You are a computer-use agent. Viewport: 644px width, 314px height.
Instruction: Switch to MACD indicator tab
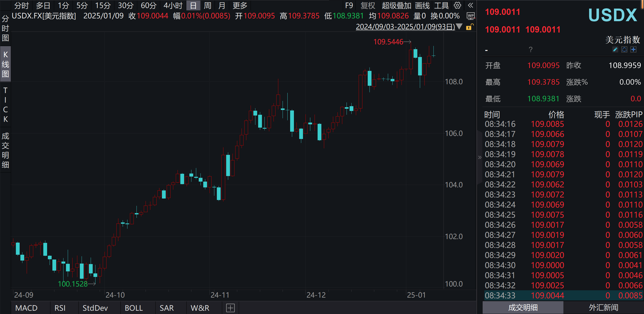pyautogui.click(x=26, y=308)
